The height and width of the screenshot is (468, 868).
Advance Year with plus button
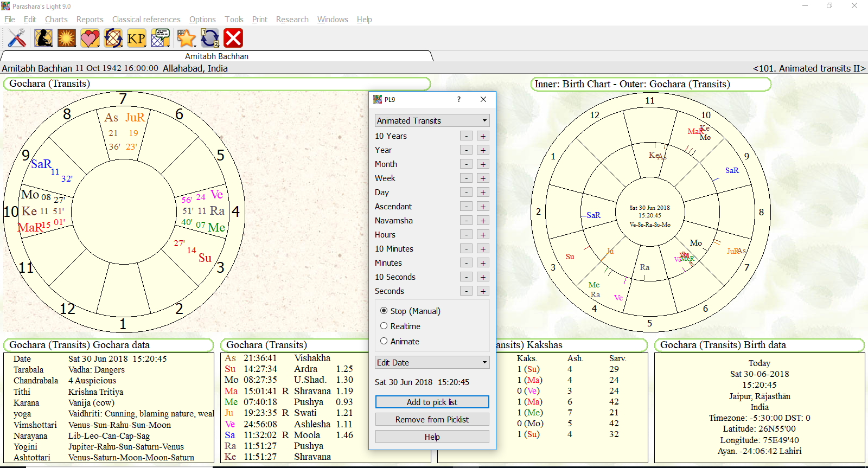[x=483, y=150]
